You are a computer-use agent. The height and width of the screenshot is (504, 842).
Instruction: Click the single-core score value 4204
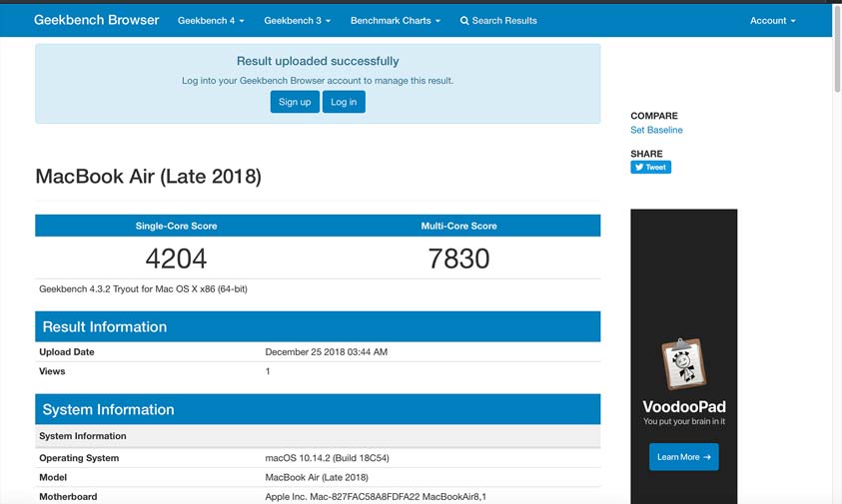176,258
